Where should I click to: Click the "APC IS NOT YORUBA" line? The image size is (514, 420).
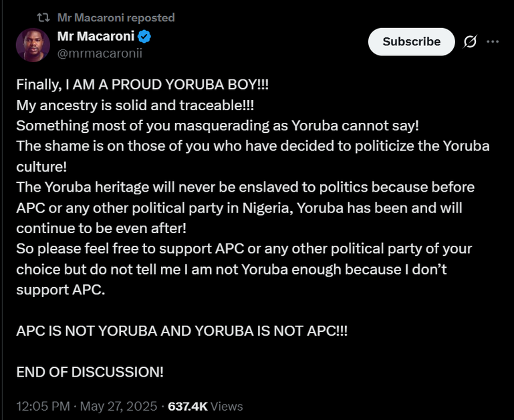[182, 331]
